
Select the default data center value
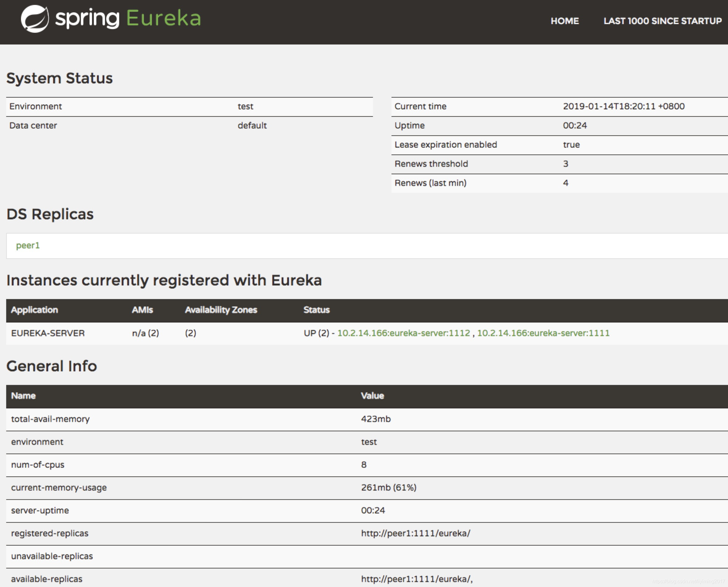coord(252,125)
